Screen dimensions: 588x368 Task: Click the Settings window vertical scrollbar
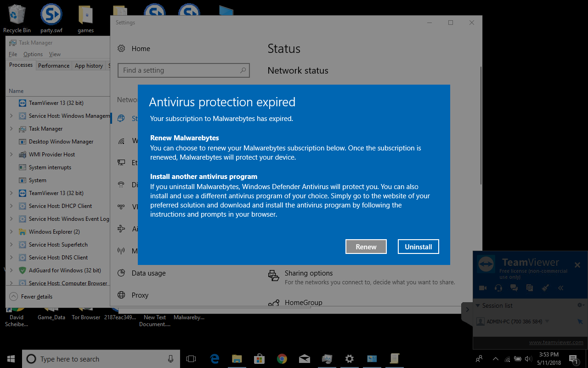(481, 125)
